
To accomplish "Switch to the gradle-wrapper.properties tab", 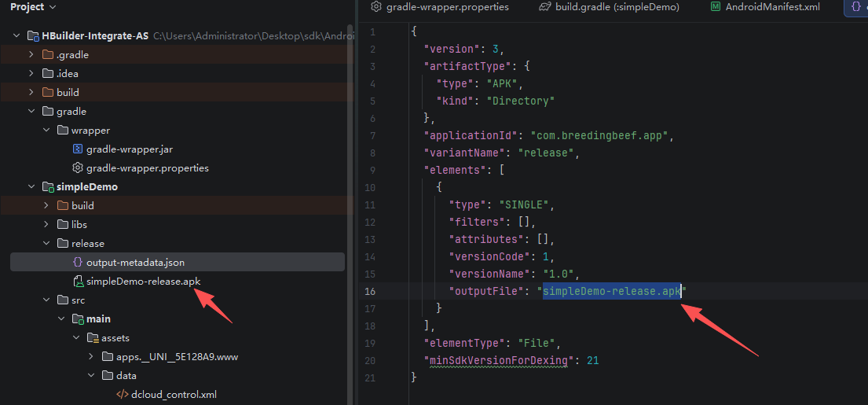I will (x=440, y=7).
